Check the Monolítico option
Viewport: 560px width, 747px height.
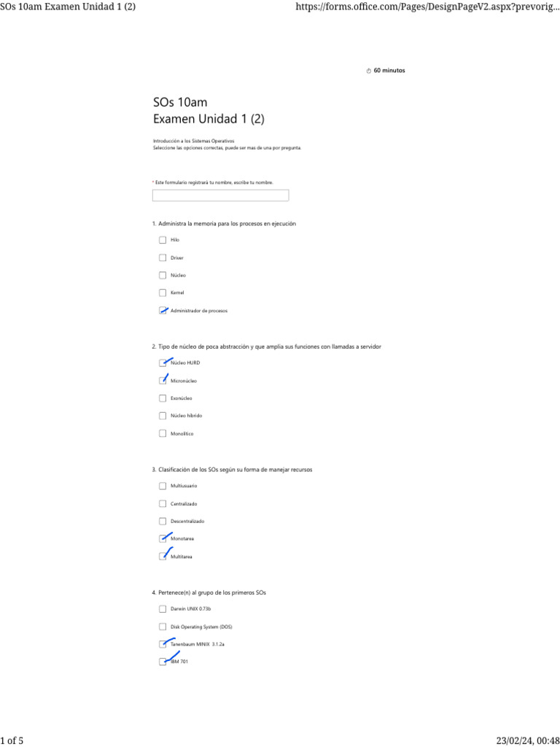click(163, 433)
